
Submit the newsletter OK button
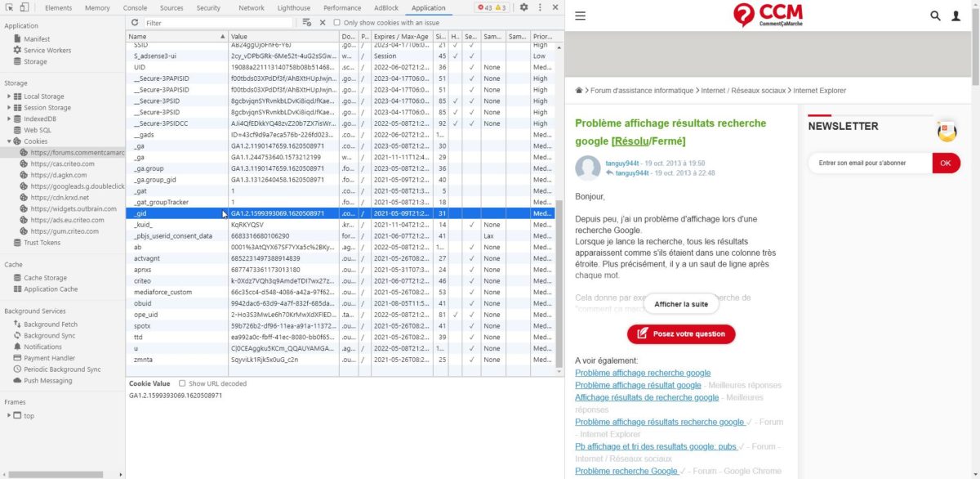pyautogui.click(x=945, y=163)
